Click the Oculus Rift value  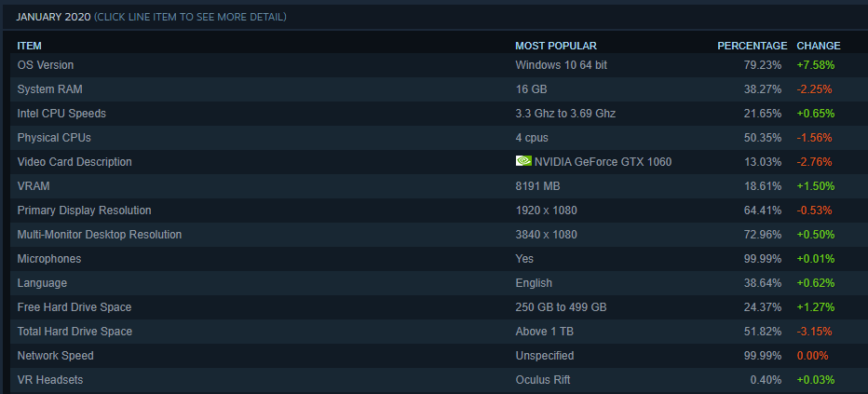543,380
